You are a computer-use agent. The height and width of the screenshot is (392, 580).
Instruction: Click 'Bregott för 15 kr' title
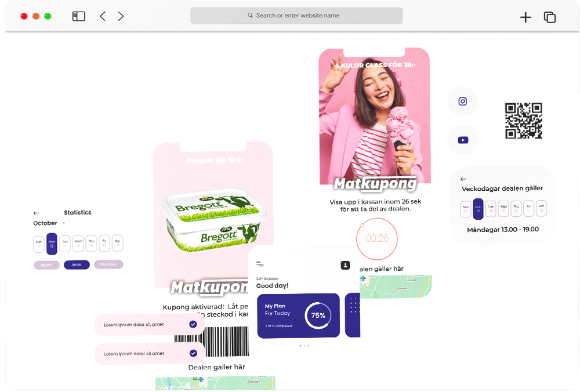[x=215, y=161]
